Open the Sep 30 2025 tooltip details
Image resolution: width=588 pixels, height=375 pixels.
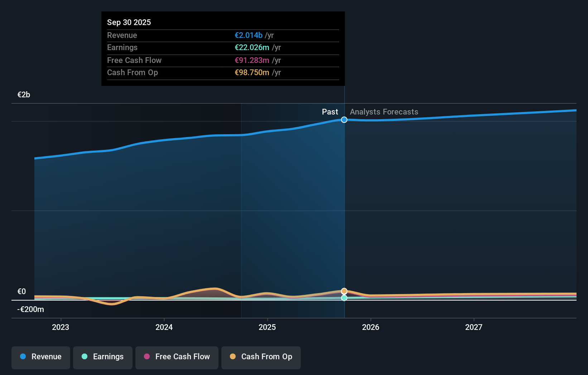(129, 22)
